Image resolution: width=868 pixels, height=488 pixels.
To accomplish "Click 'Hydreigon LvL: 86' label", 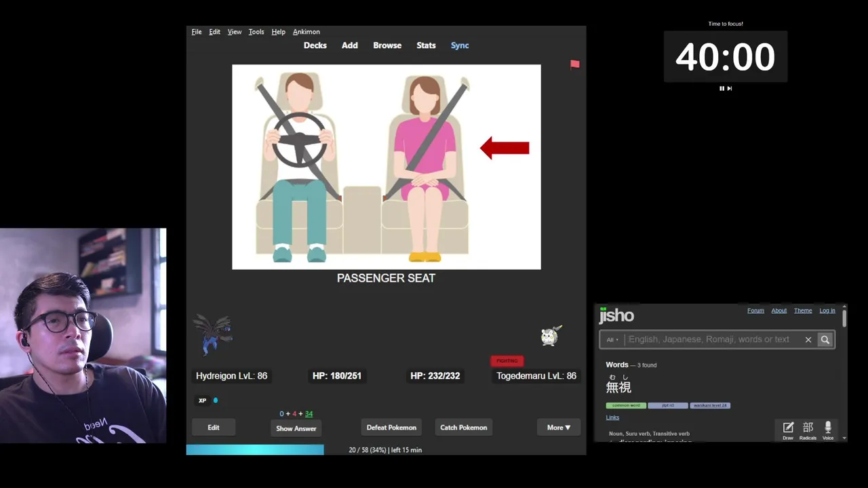I will tap(231, 375).
